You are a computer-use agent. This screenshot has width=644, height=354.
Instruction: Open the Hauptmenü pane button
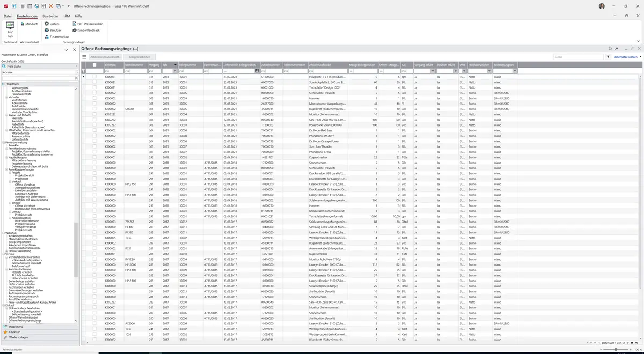tap(40, 327)
